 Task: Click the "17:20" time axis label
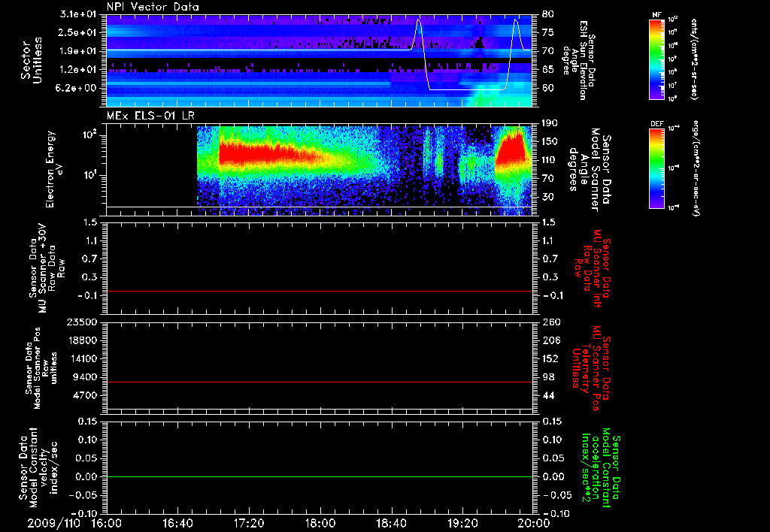click(249, 523)
